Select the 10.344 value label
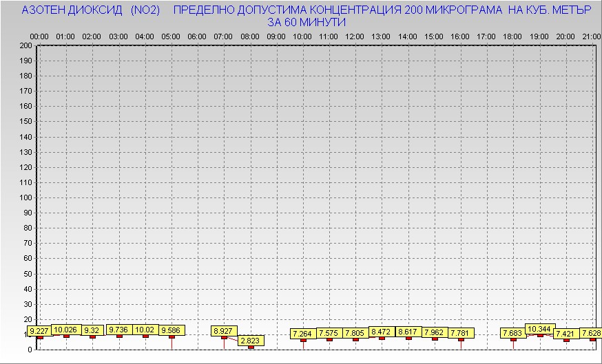This screenshot has height=364, width=602. click(539, 330)
